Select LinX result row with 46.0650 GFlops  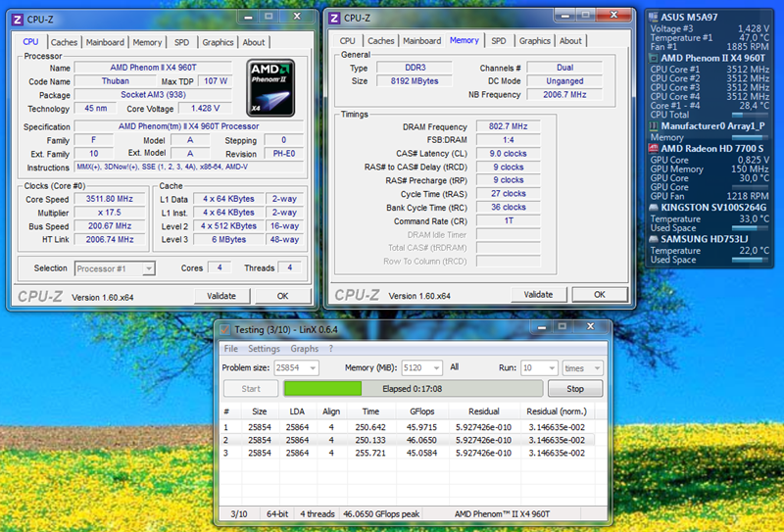coord(408,440)
